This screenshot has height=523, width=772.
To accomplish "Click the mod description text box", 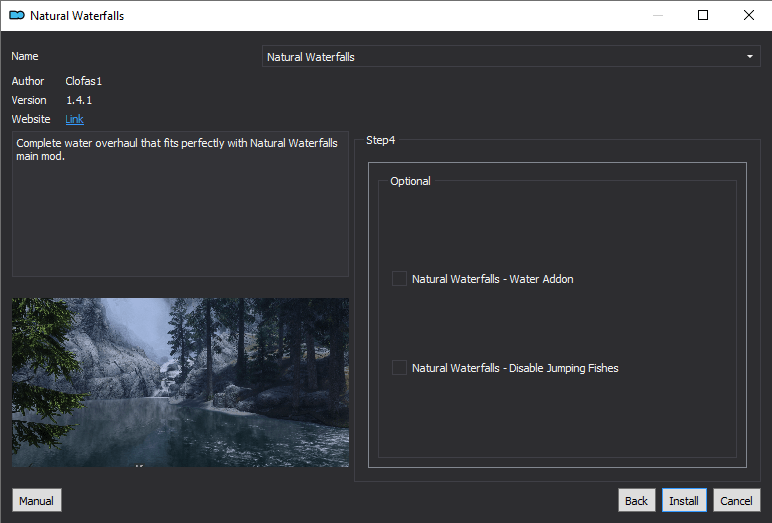I will point(180,204).
